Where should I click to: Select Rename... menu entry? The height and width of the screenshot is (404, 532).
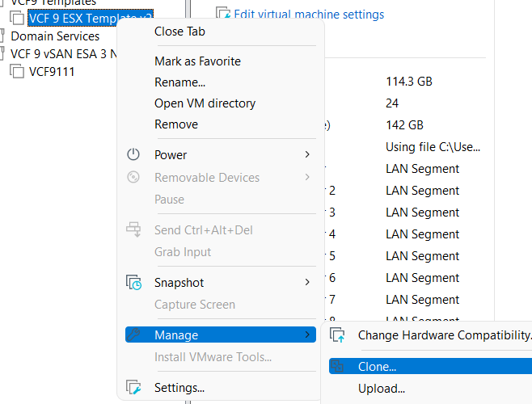click(179, 82)
